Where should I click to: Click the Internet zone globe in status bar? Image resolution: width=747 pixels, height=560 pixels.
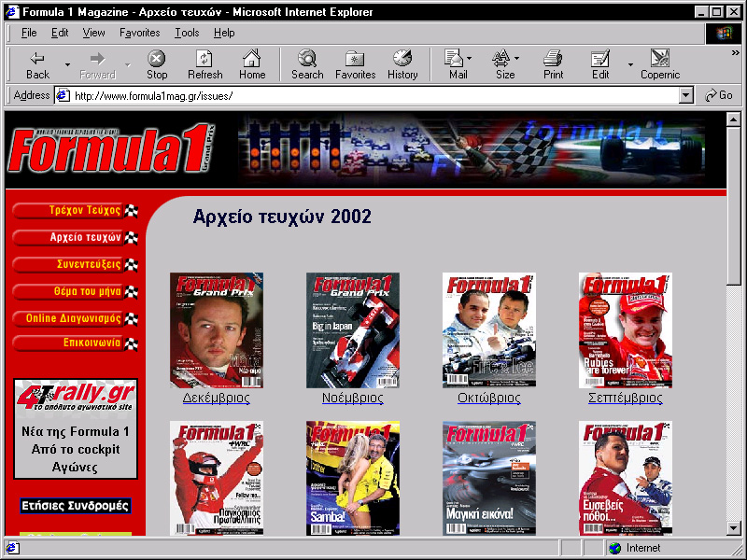615,548
